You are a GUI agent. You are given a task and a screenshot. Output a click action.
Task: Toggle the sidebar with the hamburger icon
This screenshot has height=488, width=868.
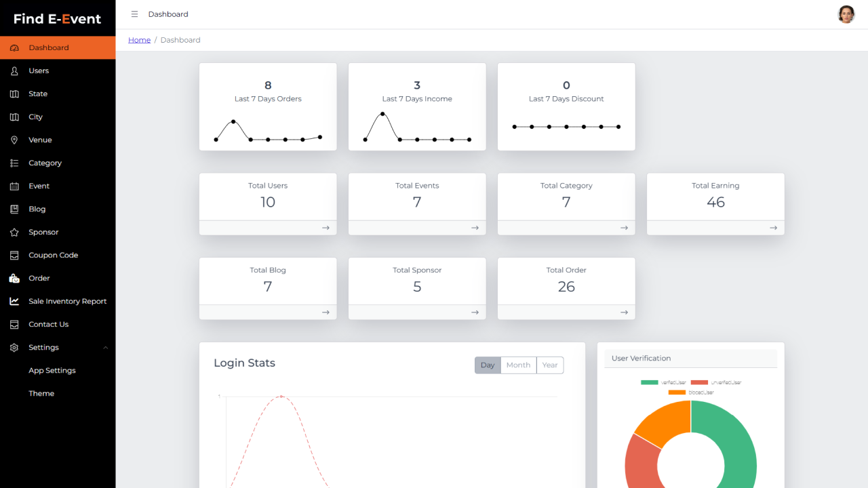(134, 14)
